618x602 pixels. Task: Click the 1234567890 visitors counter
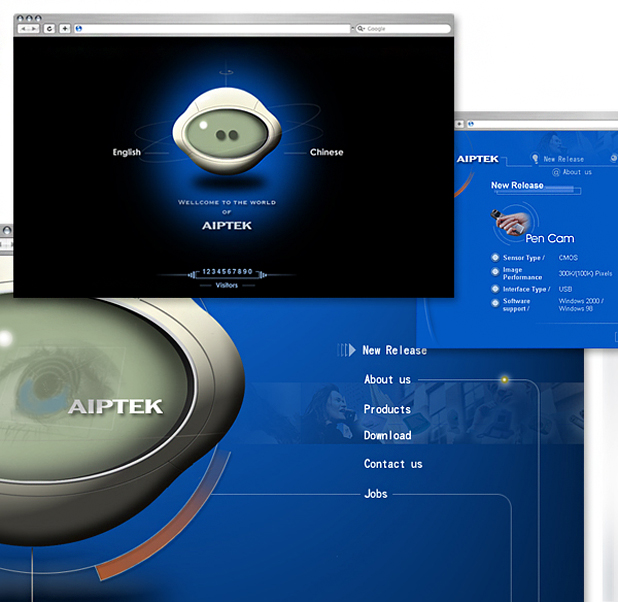click(227, 272)
